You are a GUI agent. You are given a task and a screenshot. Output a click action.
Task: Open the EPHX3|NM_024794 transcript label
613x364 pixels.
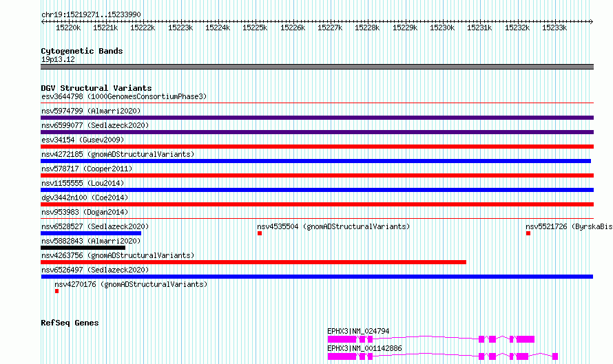point(358,331)
